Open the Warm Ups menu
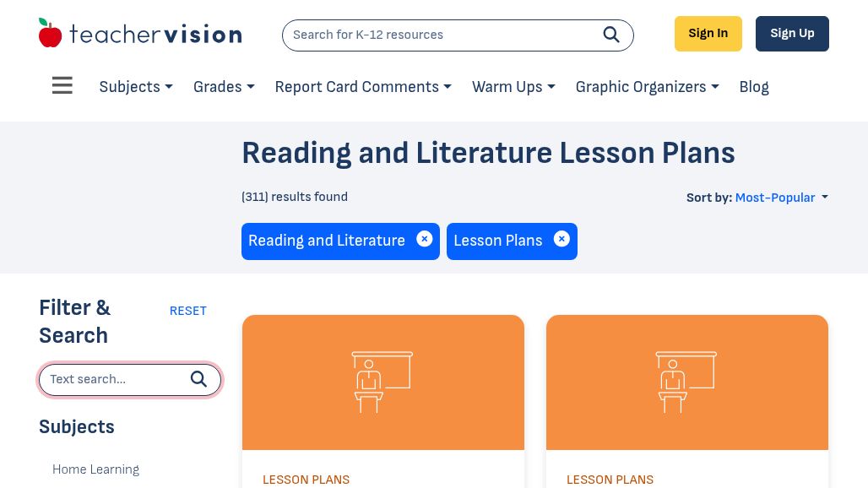868x488 pixels. point(513,87)
